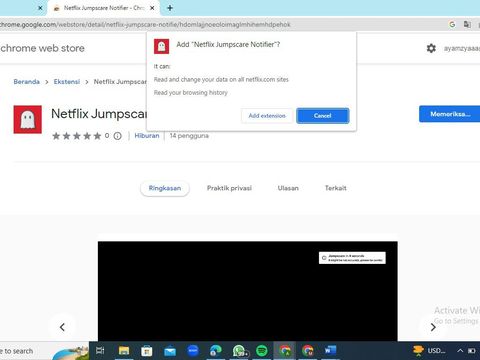The width and height of the screenshot is (480, 360).
Task: Open a new browser tab with plus
Action: click(170, 8)
